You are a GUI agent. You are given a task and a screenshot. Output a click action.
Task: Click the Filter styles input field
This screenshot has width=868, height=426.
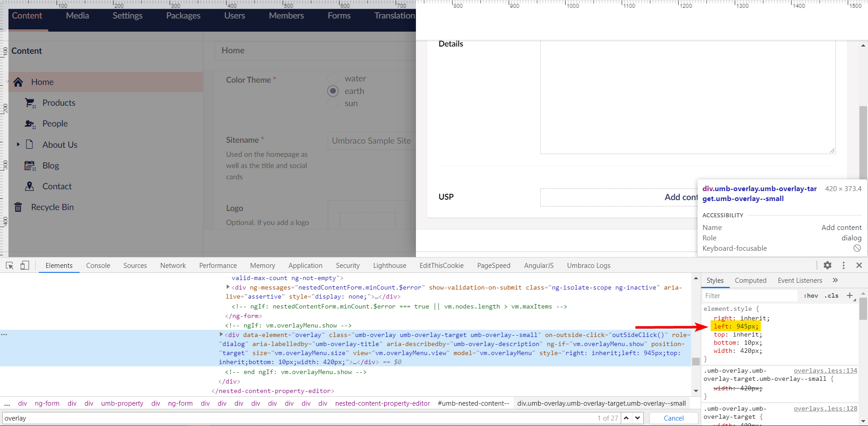(x=746, y=295)
